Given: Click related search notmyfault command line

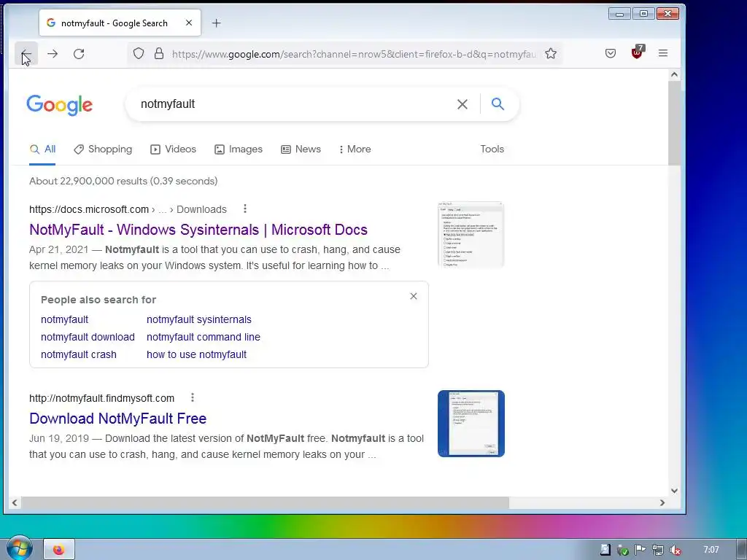Looking at the screenshot, I should coord(204,337).
